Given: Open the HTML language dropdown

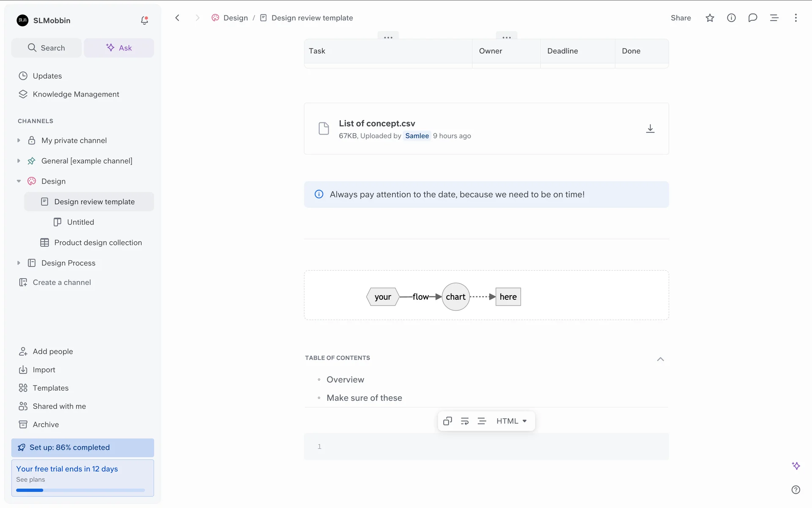Looking at the screenshot, I should click(x=511, y=421).
